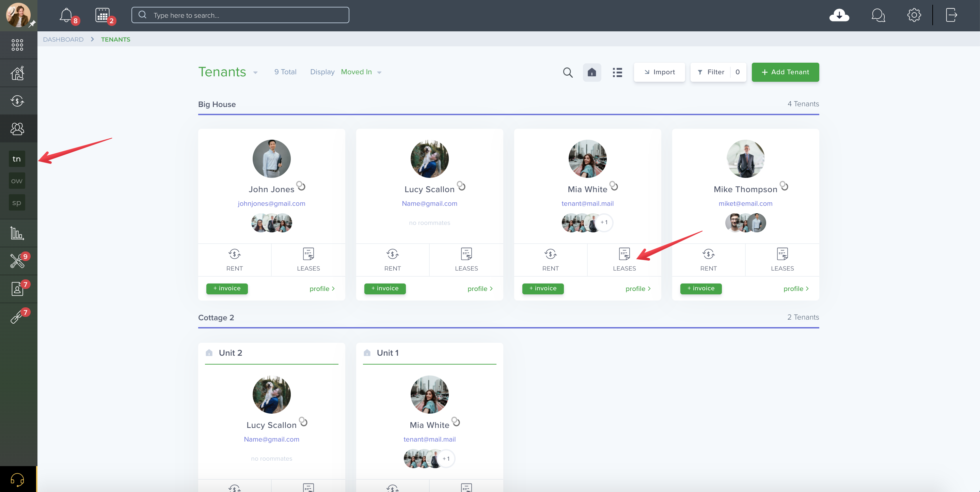Open the properties house icon in the sidebar
The height and width of the screenshot is (492, 980).
click(x=17, y=73)
